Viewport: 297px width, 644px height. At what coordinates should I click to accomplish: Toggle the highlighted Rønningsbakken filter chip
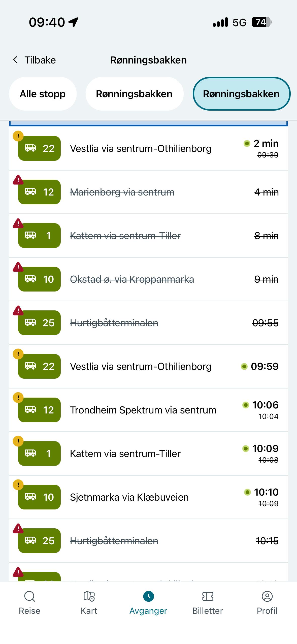pos(241,94)
